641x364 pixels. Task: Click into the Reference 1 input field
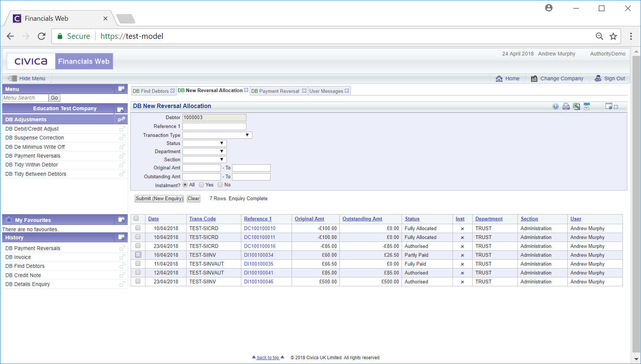(214, 127)
